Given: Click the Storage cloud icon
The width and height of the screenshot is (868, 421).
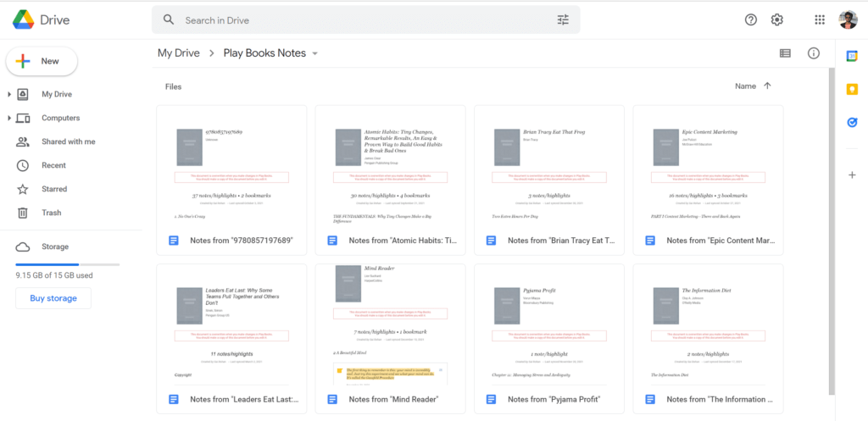Looking at the screenshot, I should [22, 247].
